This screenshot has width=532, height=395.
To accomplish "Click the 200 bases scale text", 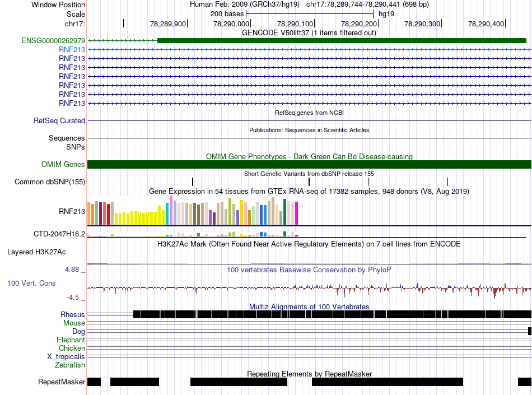I will tap(227, 14).
